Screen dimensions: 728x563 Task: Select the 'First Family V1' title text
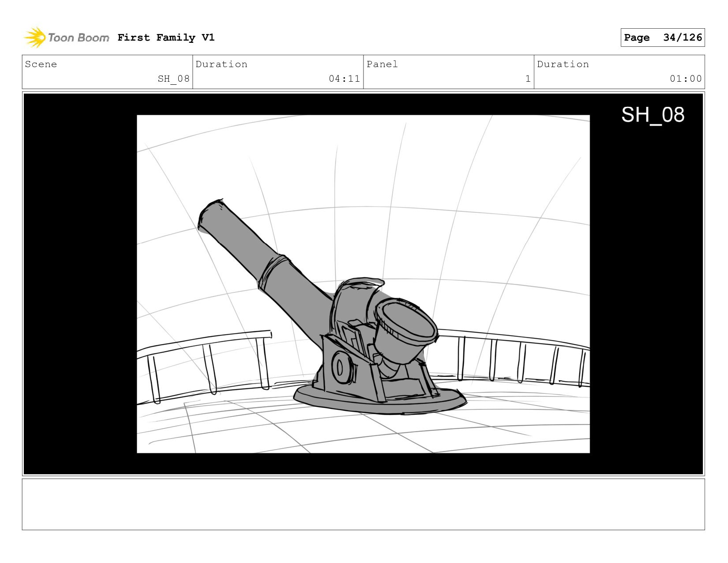(x=166, y=38)
